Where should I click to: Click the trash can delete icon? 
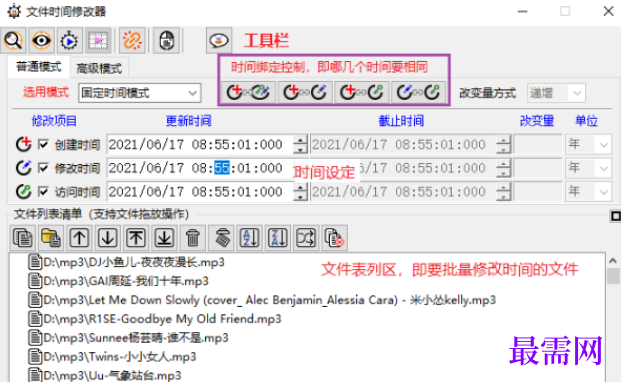tap(193, 238)
